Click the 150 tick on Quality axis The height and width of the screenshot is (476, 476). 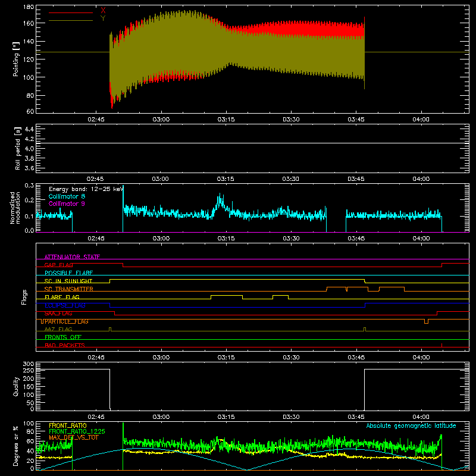tap(29, 387)
